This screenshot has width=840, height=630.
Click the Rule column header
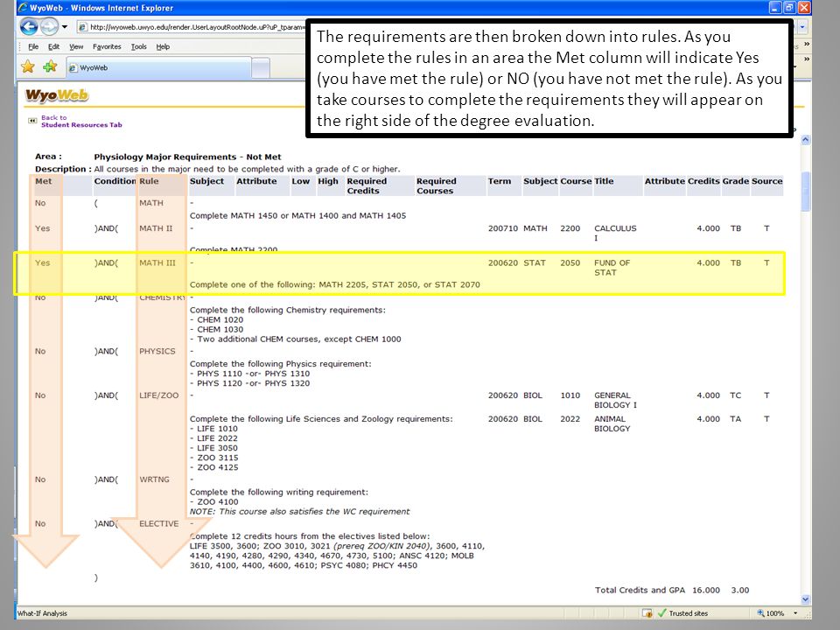[x=149, y=181]
